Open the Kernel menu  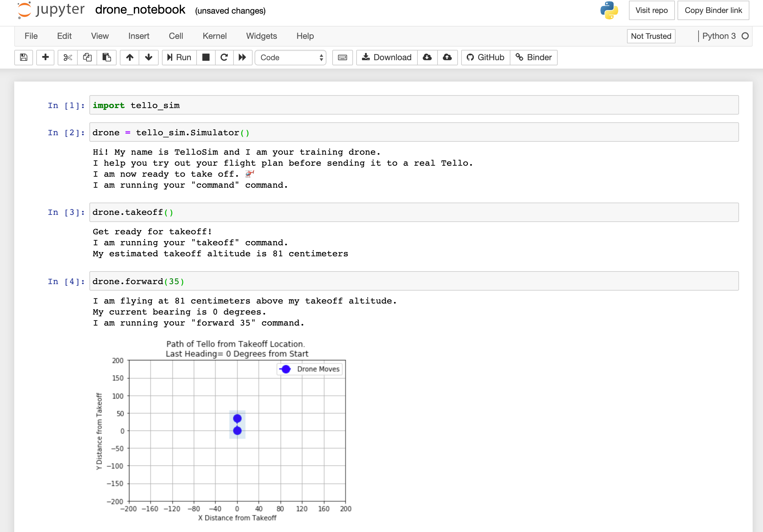(214, 36)
